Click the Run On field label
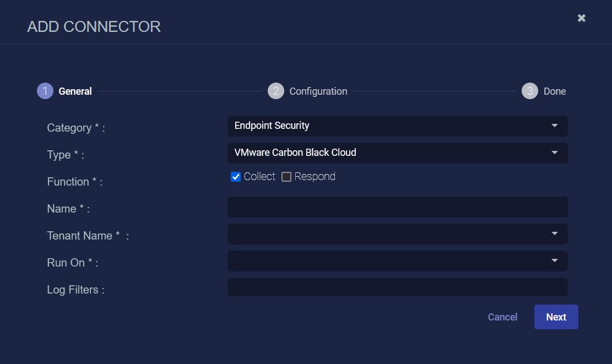Viewport: 612px width, 364px height. pyautogui.click(x=73, y=263)
